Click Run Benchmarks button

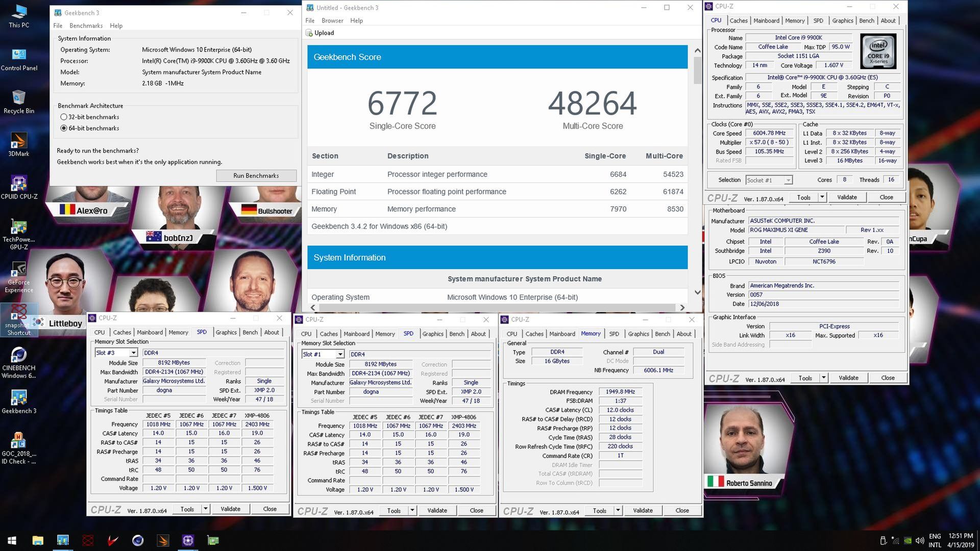click(256, 176)
